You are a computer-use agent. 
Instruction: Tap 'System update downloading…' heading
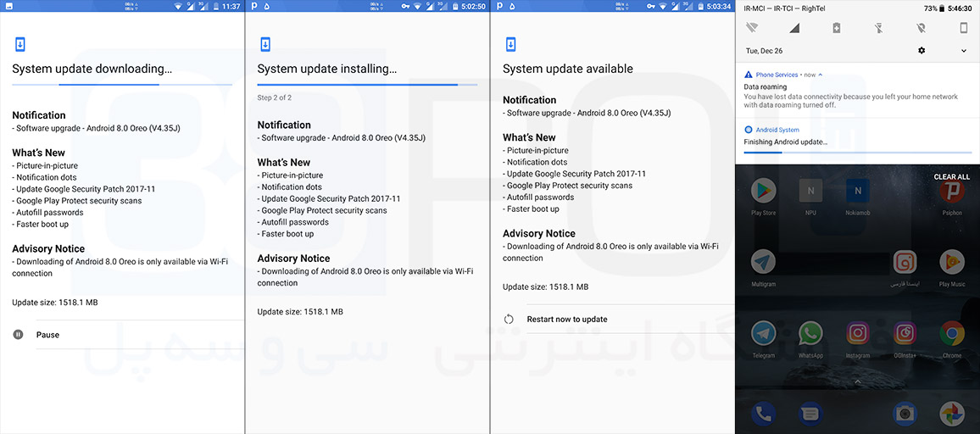pos(92,69)
